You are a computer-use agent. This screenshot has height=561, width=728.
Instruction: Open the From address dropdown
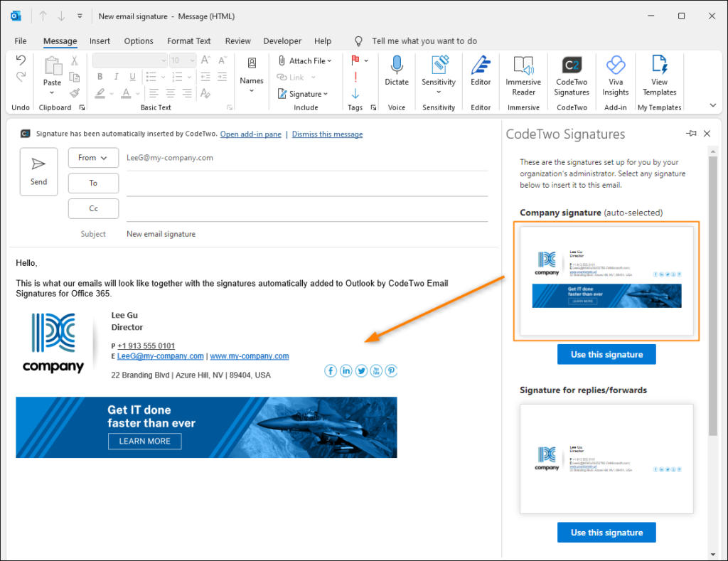click(93, 157)
